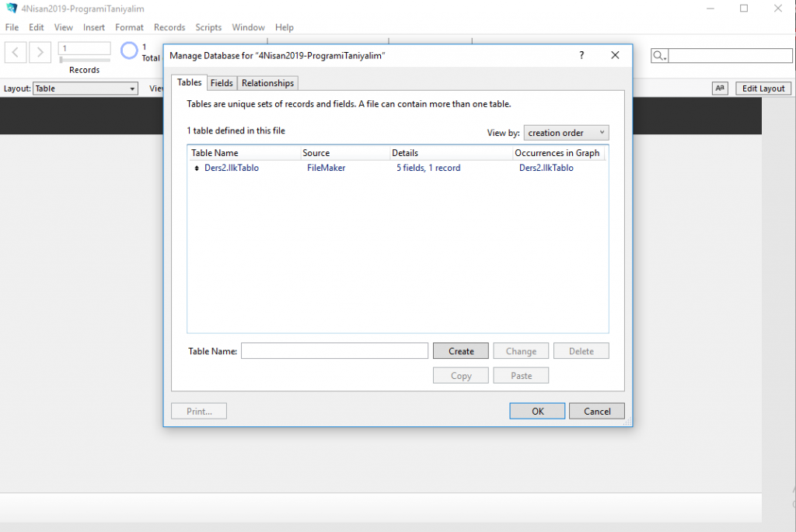This screenshot has width=796, height=532.
Task: Click the quick find search field
Action: (x=730, y=56)
